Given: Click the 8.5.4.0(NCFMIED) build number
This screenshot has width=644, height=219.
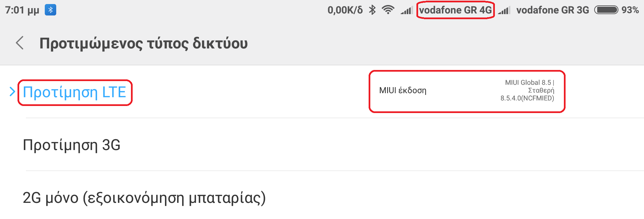Looking at the screenshot, I should 527,98.
